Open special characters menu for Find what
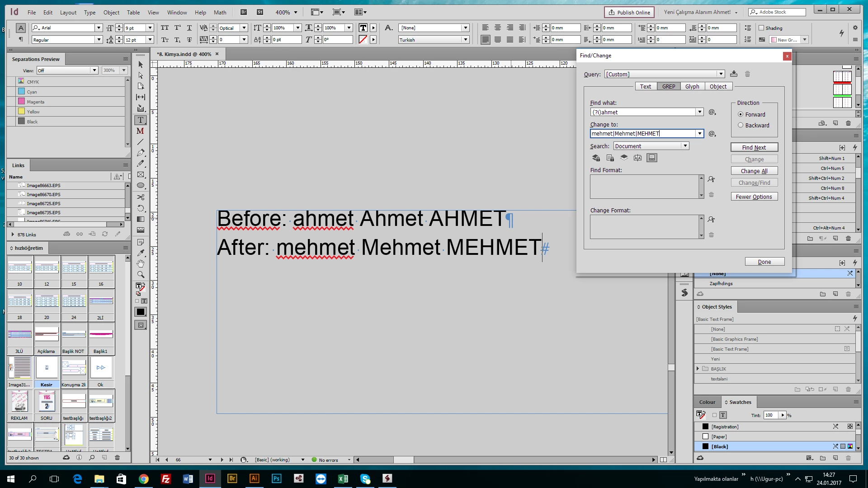Screen dimensions: 868x488 (712, 112)
